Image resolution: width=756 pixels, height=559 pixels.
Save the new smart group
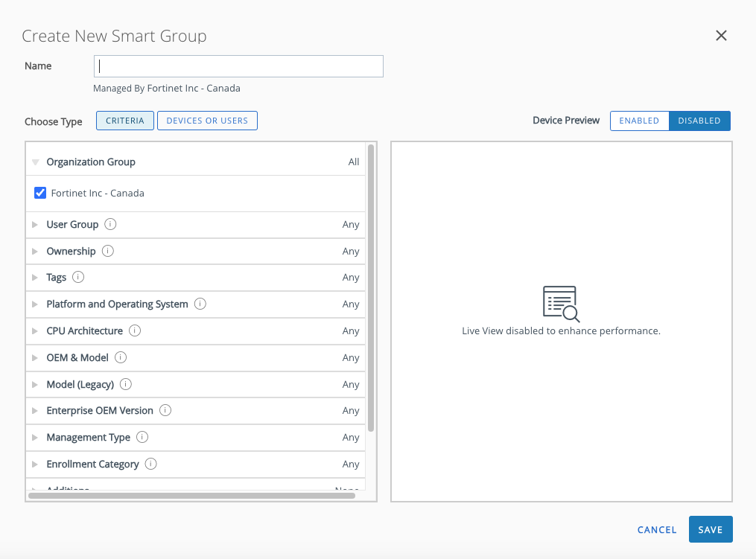(710, 529)
